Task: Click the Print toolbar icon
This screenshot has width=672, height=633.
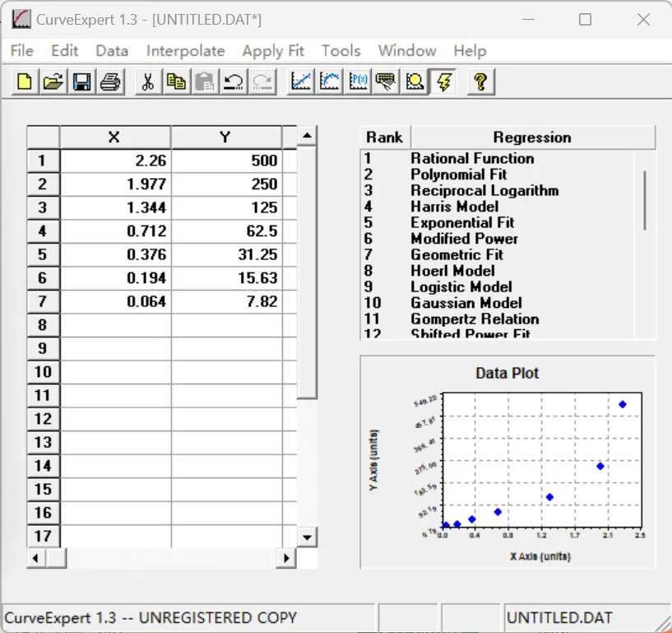Action: [110, 81]
